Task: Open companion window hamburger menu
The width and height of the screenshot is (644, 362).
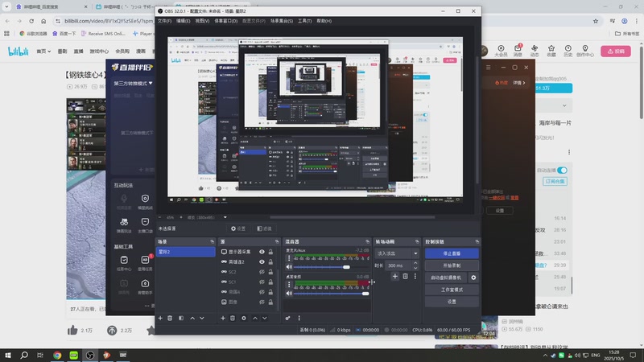Action: click(489, 68)
